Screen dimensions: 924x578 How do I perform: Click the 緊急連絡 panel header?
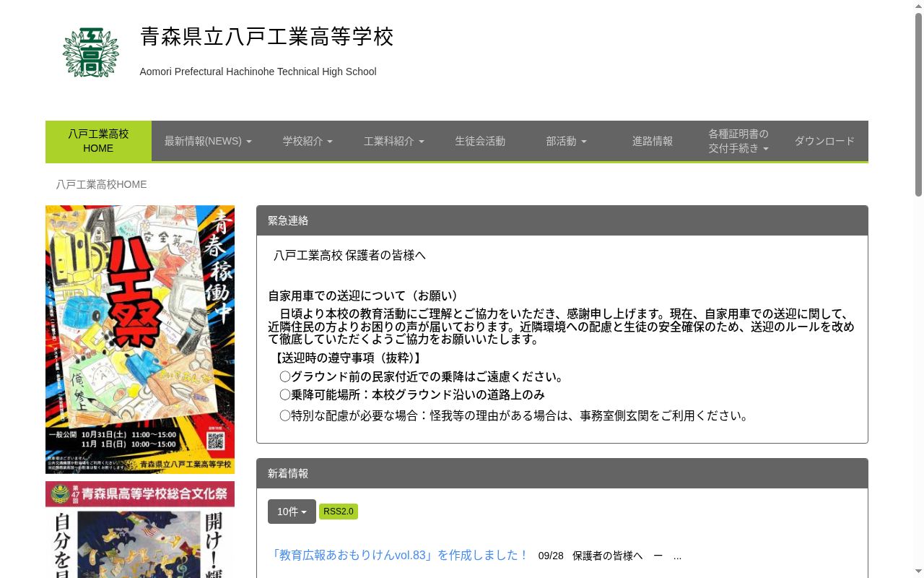click(562, 220)
